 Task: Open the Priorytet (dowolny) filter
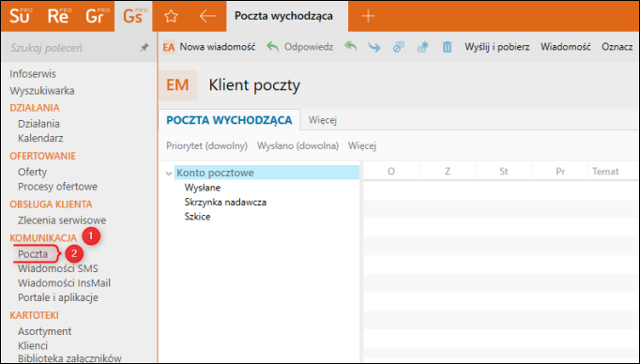tap(206, 145)
